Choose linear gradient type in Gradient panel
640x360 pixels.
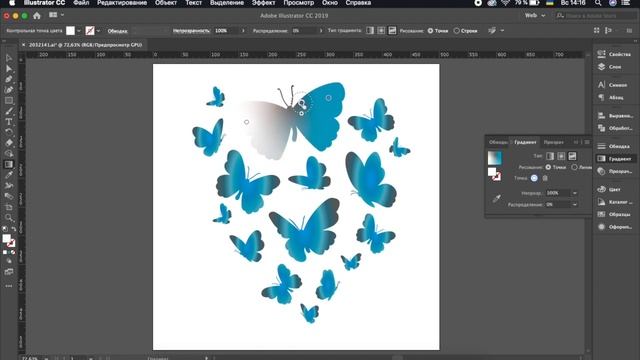(x=550, y=156)
